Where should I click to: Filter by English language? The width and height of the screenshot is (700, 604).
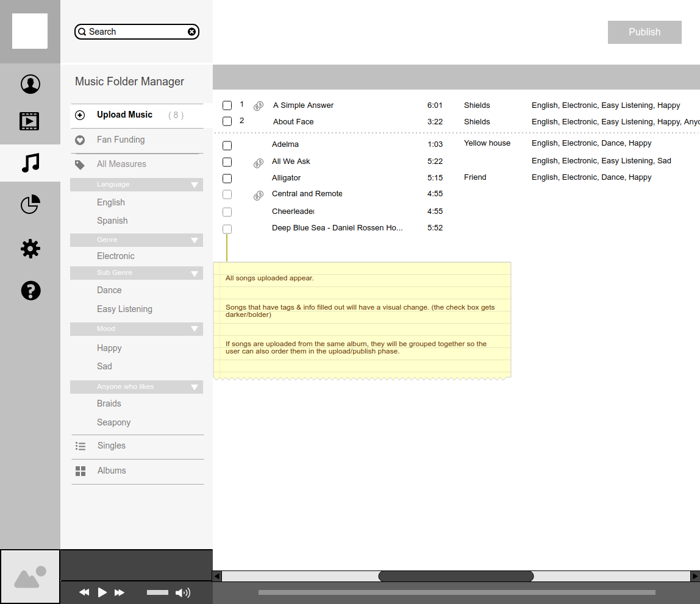111,202
